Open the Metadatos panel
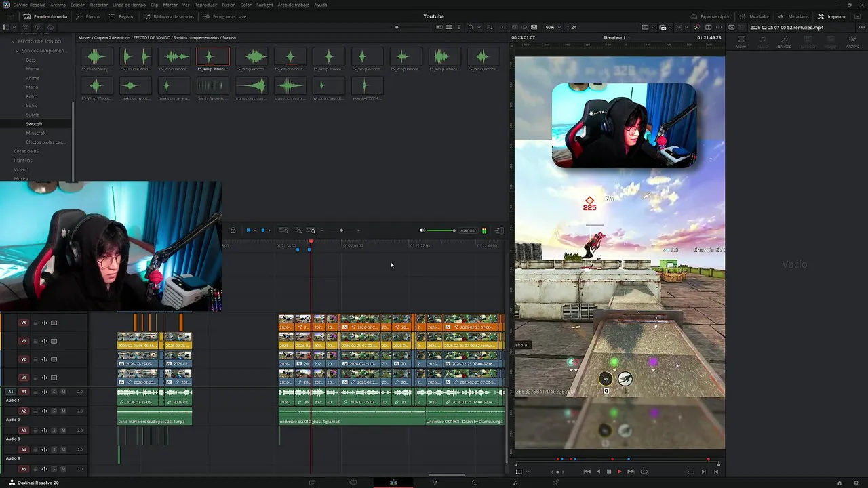 [794, 16]
